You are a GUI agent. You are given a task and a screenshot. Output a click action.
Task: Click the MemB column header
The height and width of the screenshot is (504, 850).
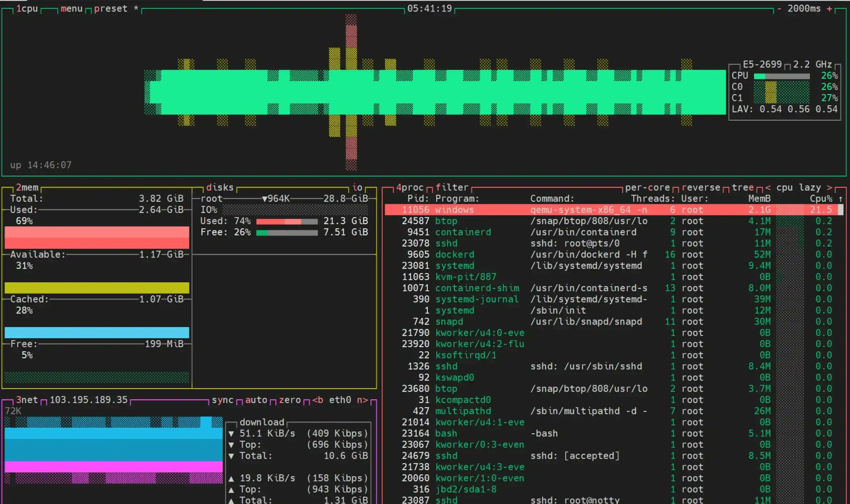pyautogui.click(x=759, y=199)
